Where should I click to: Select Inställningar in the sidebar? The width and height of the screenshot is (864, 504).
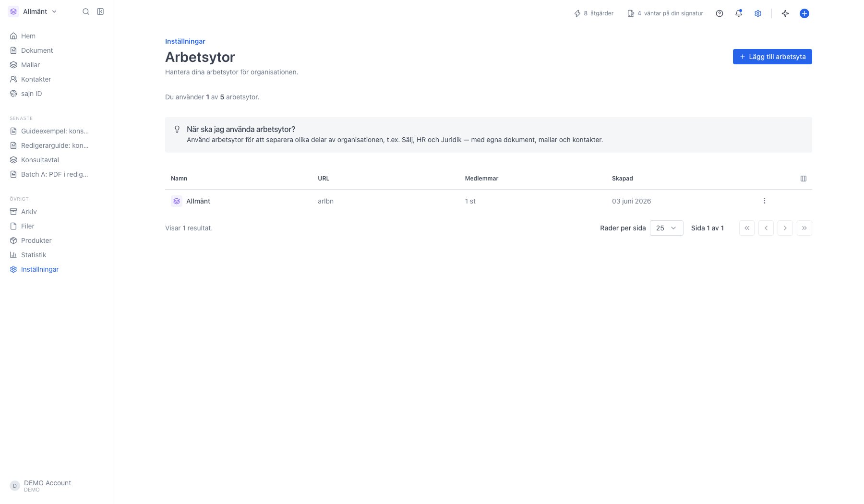tap(57, 269)
